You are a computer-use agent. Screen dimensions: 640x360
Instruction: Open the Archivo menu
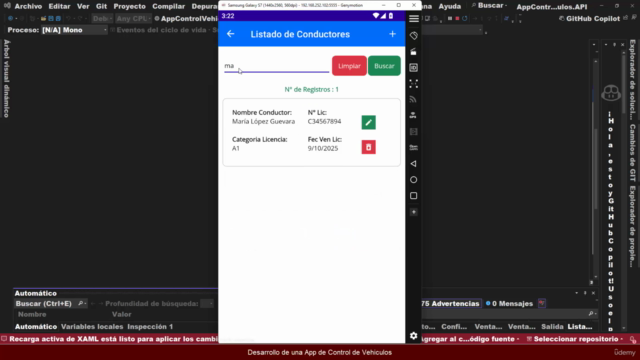tap(28, 6)
